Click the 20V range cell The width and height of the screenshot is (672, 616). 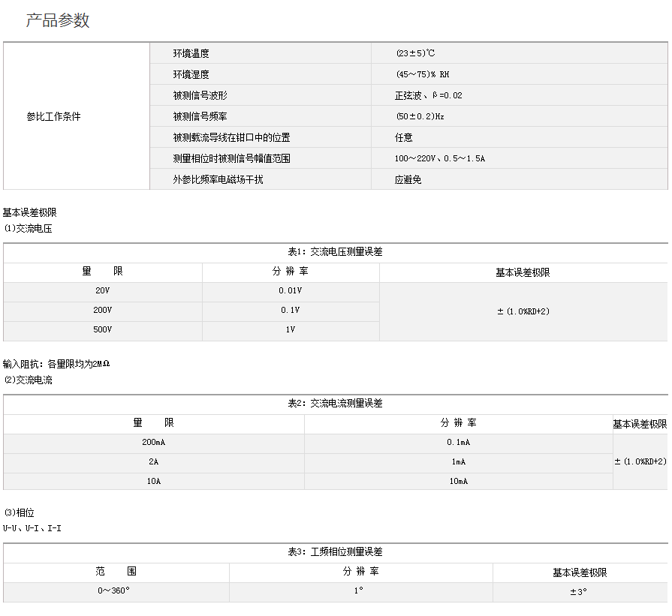point(102,291)
